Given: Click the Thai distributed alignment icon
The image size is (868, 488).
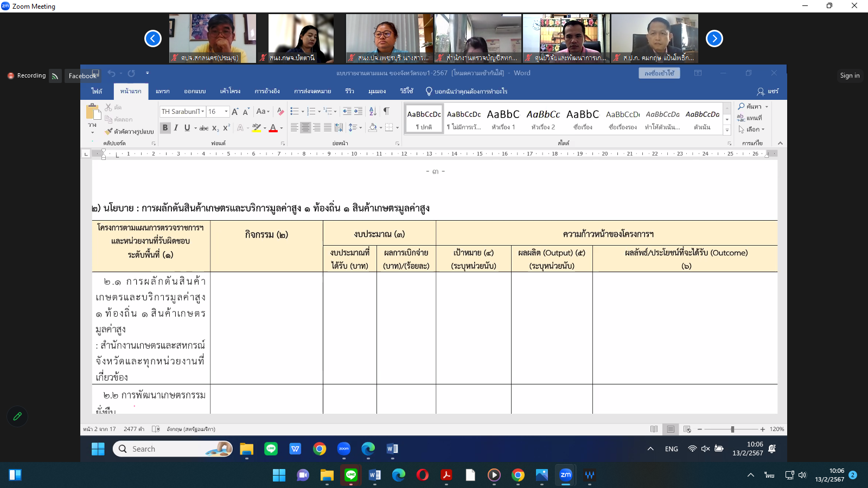Looking at the screenshot, I should pos(339,128).
